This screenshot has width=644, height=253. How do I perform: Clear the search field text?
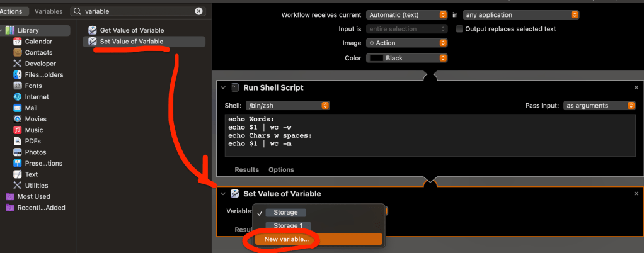pyautogui.click(x=199, y=11)
